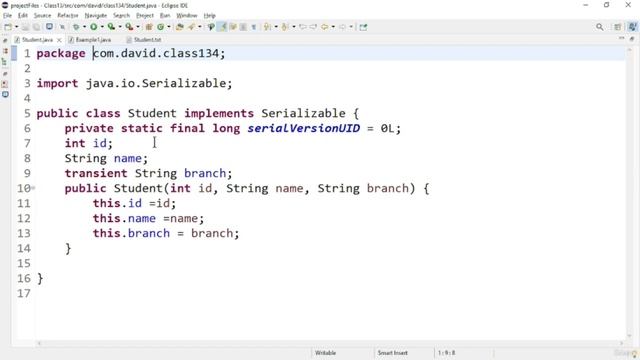The height and width of the screenshot is (360, 640).
Task: Click the horizontal scrollbar under the editor
Action: [x=331, y=343]
